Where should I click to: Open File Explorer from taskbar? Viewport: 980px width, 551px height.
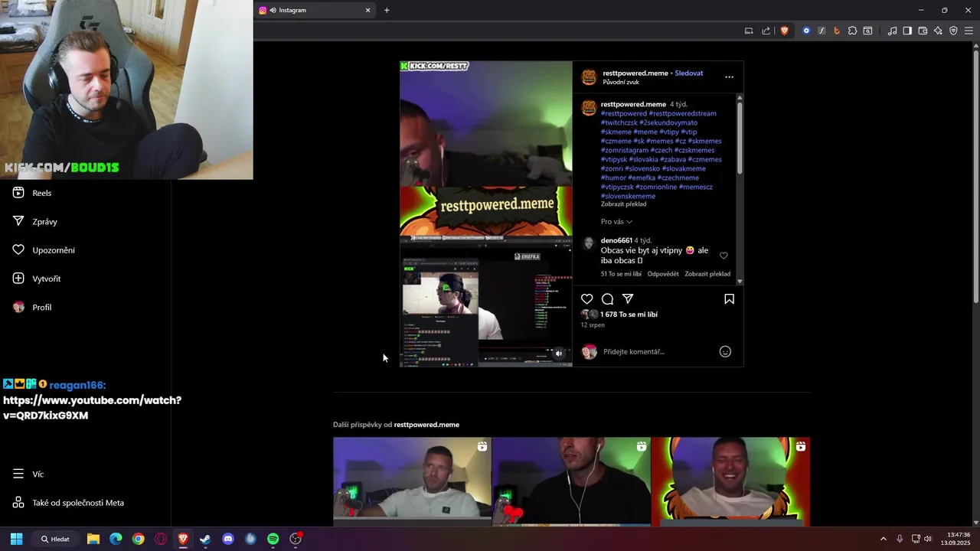click(x=93, y=539)
